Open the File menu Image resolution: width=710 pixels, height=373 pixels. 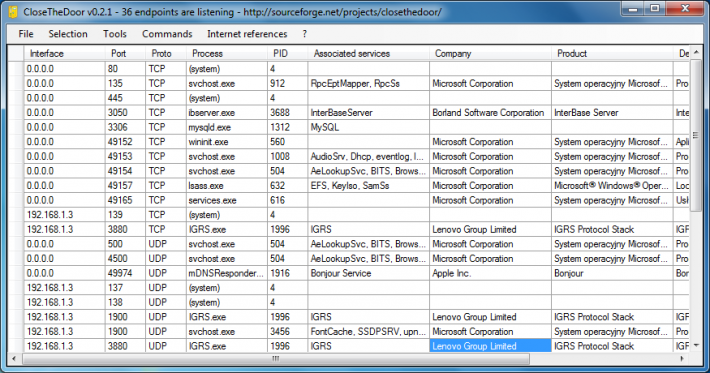[26, 34]
